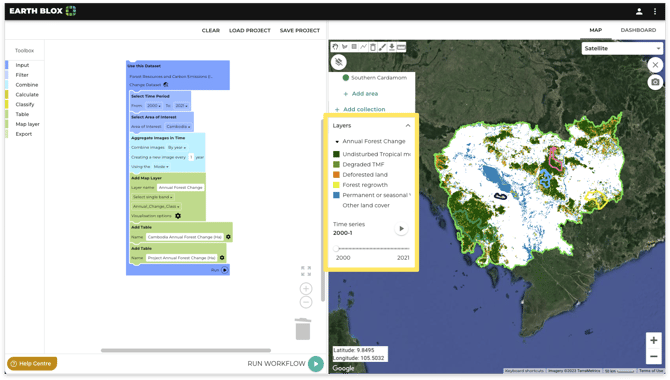Click the CLEAR button
670x380 pixels.
[x=211, y=31]
